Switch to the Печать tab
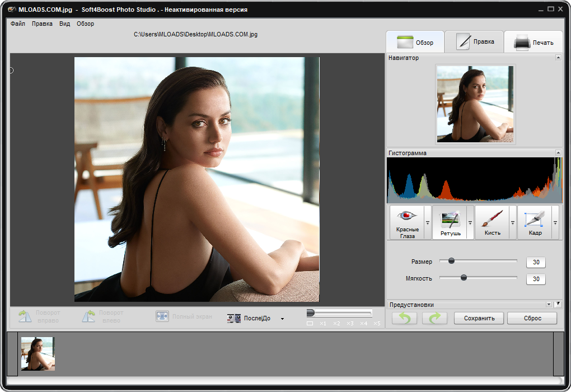 pyautogui.click(x=533, y=42)
